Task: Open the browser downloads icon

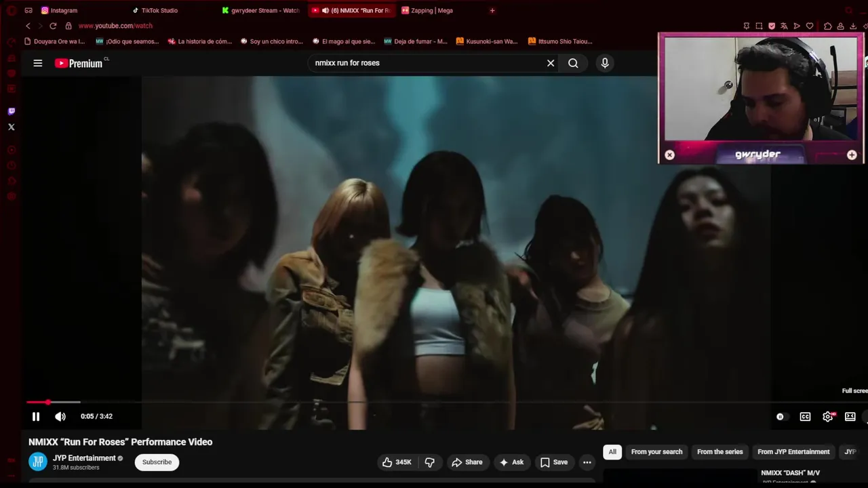Action: 852,26
